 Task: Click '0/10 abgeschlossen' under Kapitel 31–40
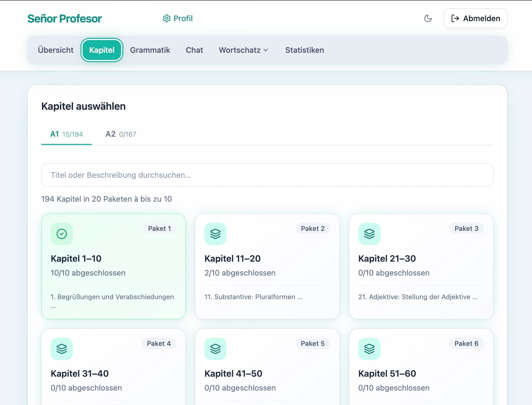(x=86, y=388)
